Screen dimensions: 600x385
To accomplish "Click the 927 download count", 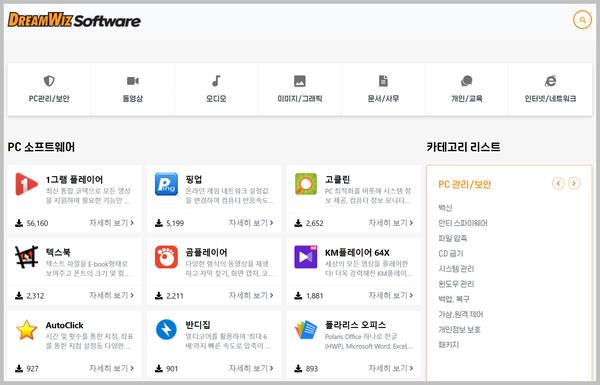I will tap(33, 369).
